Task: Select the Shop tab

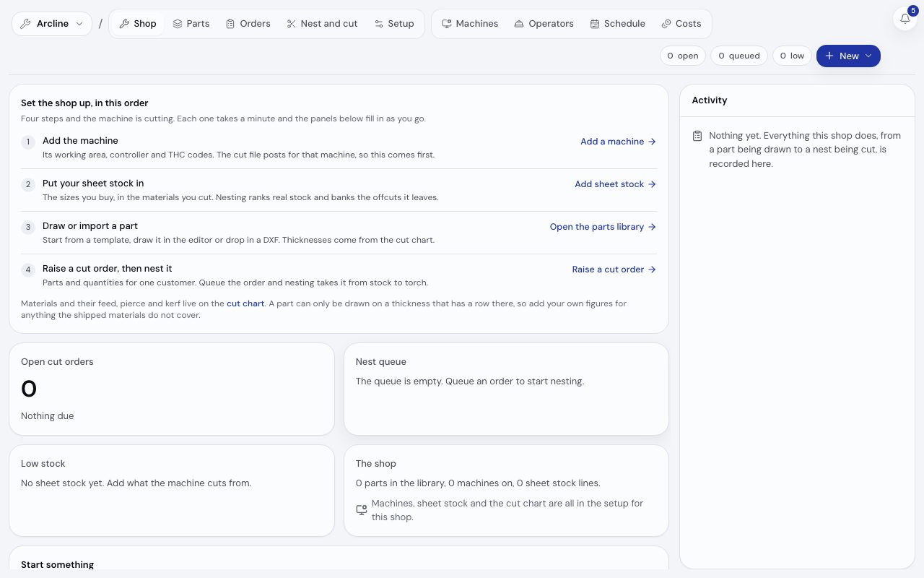Action: pos(137,24)
